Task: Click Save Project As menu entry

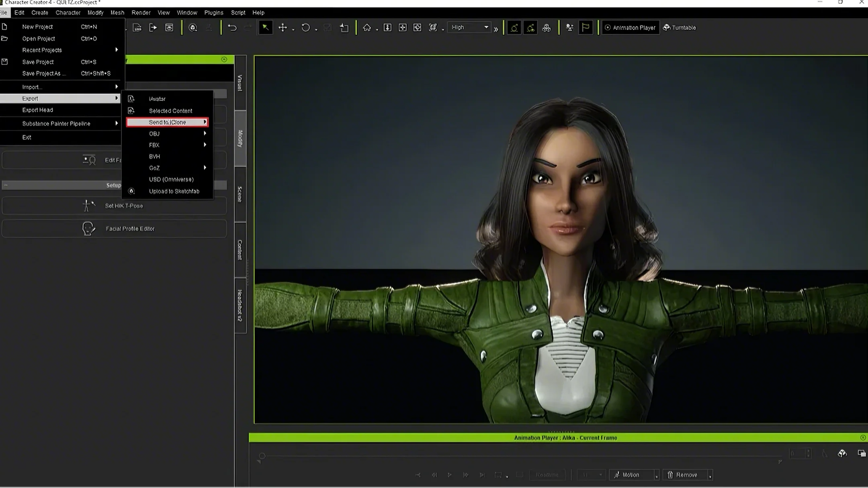Action: [x=44, y=74]
